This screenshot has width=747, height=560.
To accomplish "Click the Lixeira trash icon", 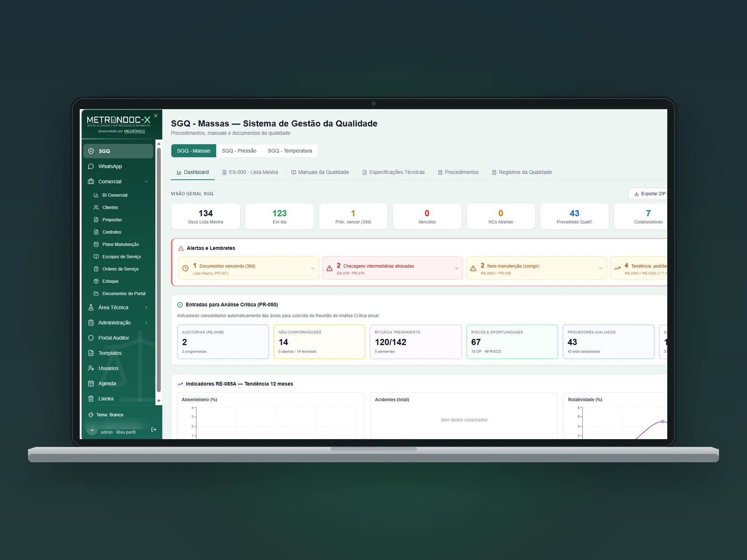I will coord(91,399).
